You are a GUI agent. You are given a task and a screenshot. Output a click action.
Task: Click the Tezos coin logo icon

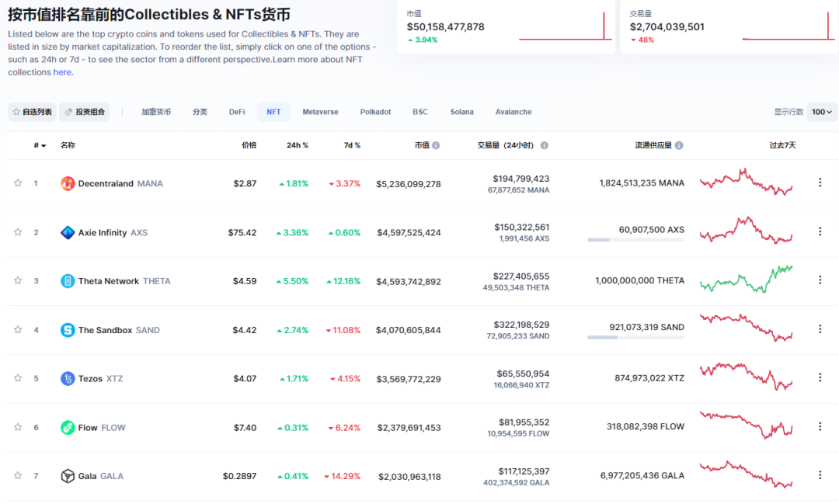[68, 379]
